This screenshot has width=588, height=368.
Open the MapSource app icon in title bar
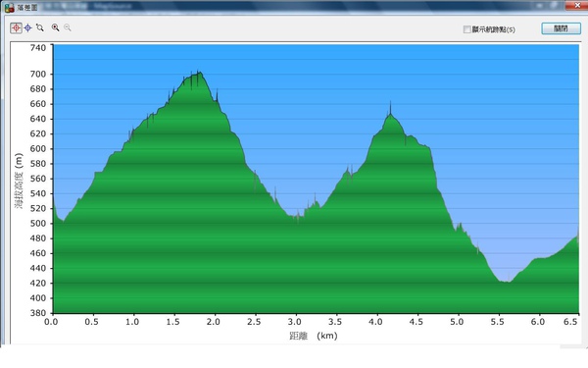pos(9,7)
